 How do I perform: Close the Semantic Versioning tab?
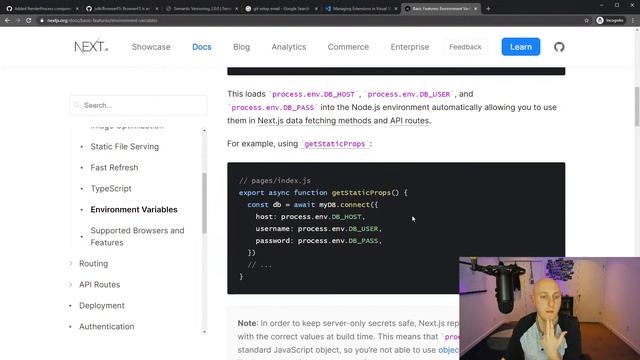[236, 9]
